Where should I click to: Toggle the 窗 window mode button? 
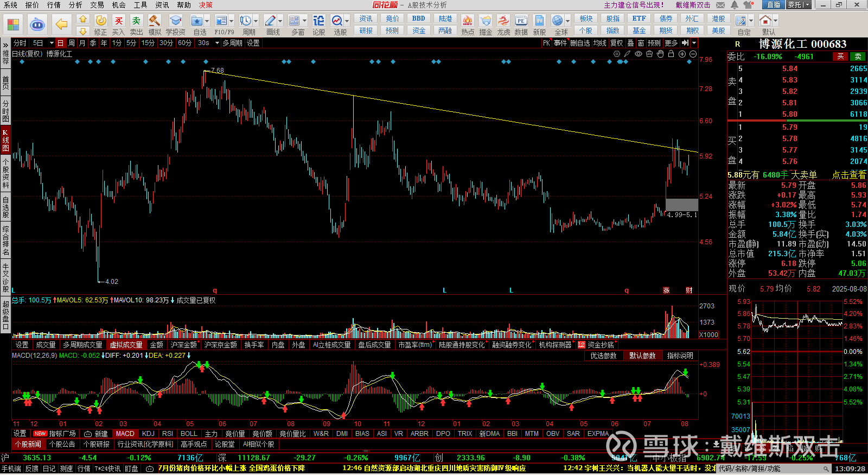click(641, 43)
